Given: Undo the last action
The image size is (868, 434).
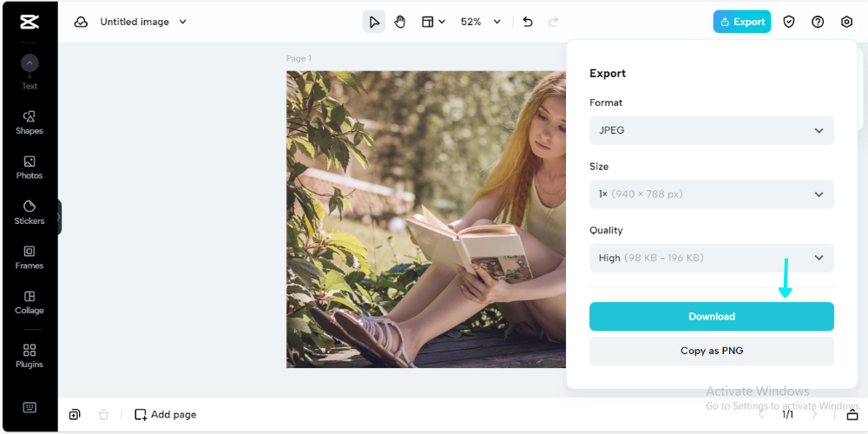Looking at the screenshot, I should pos(528,23).
